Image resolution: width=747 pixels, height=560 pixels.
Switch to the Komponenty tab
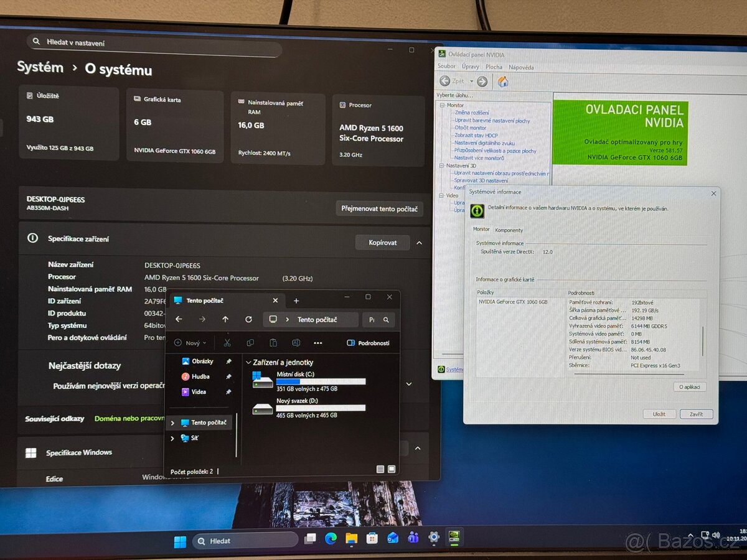click(509, 230)
